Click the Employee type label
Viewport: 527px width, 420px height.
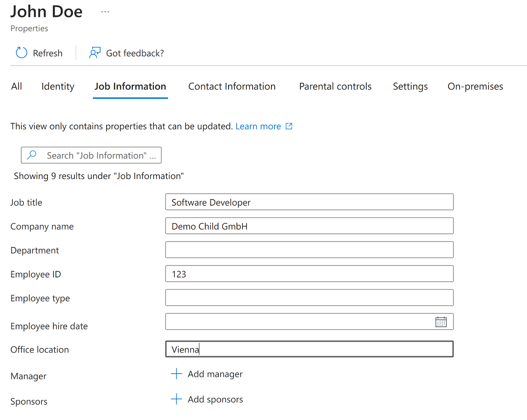coord(40,298)
